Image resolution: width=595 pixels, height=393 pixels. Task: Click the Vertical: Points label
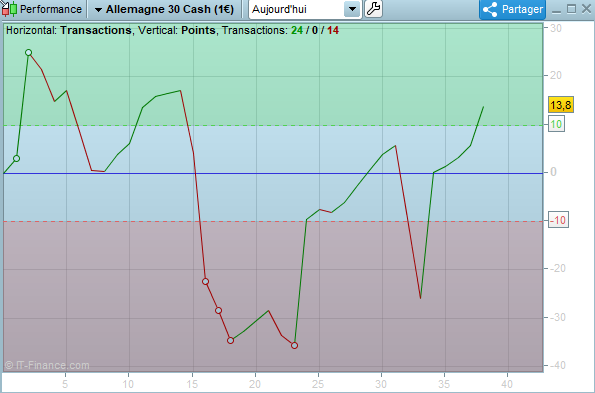tap(176, 30)
